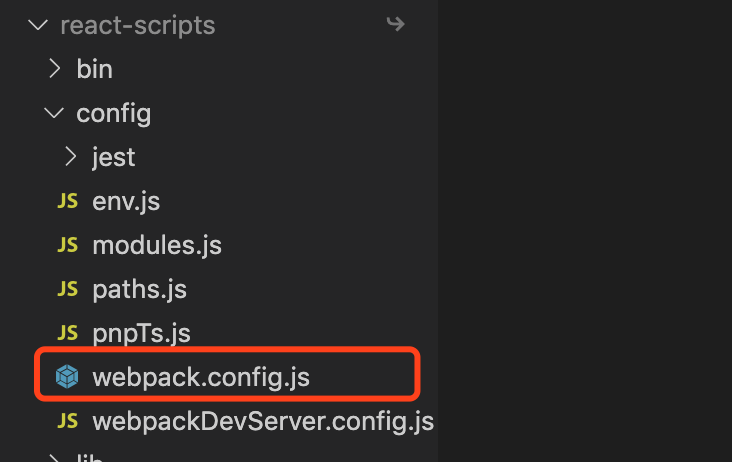Click the JS icon beside webpackDevServer.config.js
The width and height of the screenshot is (732, 462).
point(67,420)
